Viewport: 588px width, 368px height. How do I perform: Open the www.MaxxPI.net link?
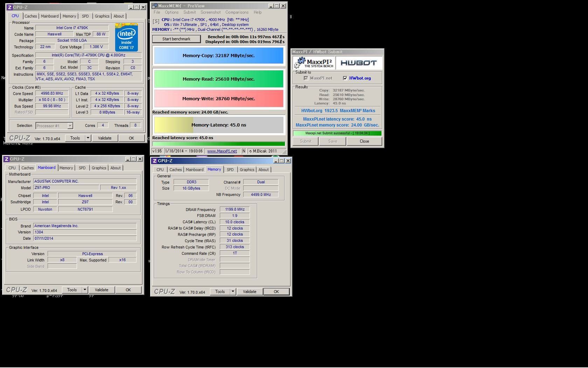[x=222, y=151]
